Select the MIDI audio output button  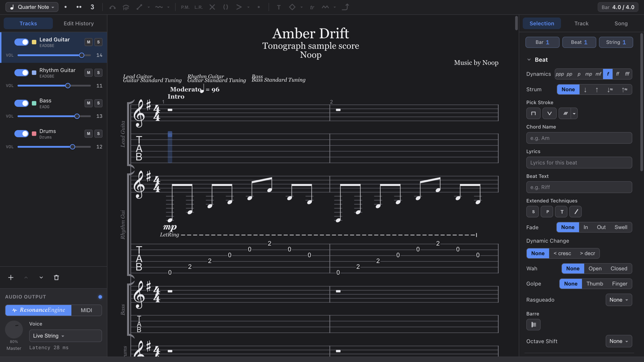coord(87,310)
